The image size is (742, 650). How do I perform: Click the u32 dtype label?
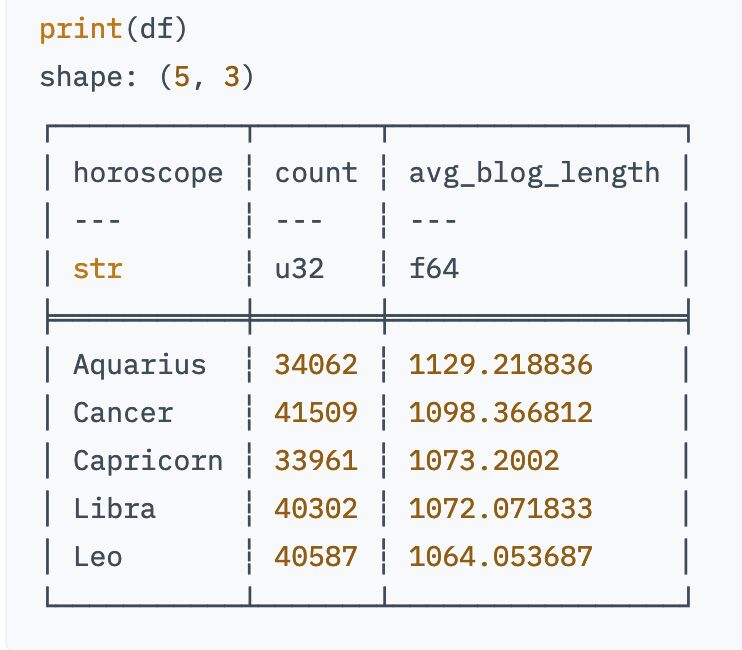[x=299, y=269]
